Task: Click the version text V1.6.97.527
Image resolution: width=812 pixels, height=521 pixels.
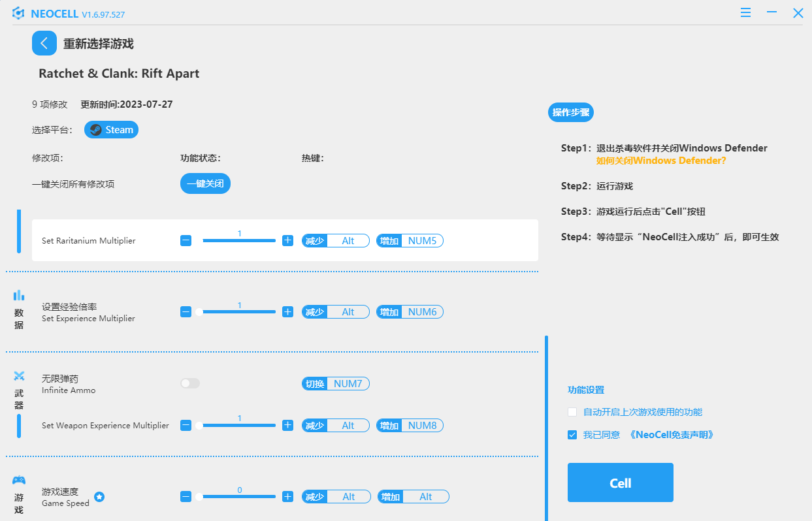Action: click(x=103, y=14)
